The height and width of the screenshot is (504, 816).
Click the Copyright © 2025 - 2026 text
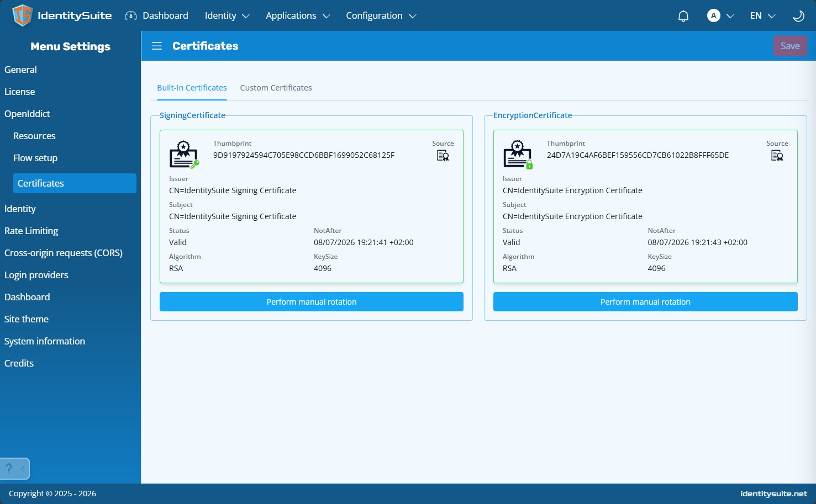click(x=52, y=494)
